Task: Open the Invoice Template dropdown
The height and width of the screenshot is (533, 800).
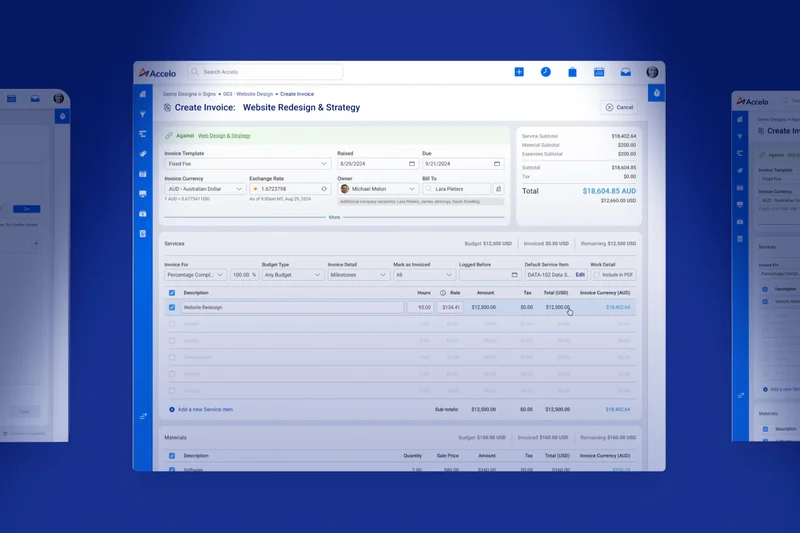Action: [247, 163]
